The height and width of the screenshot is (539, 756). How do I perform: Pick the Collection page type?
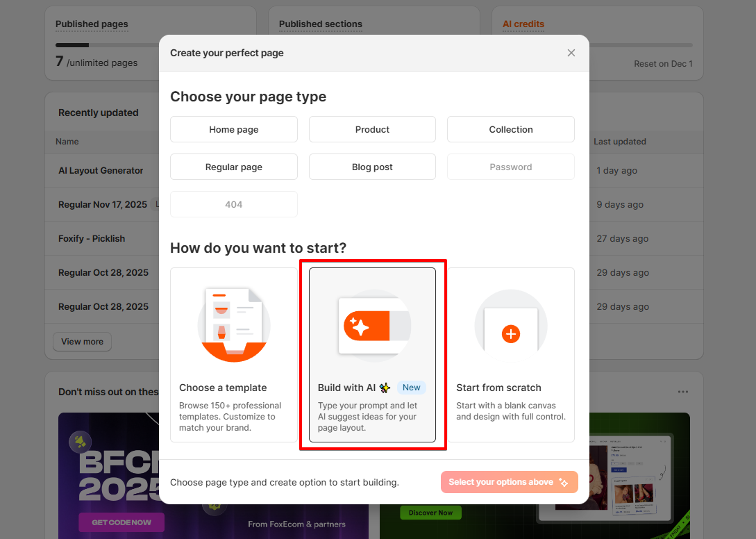(510, 129)
